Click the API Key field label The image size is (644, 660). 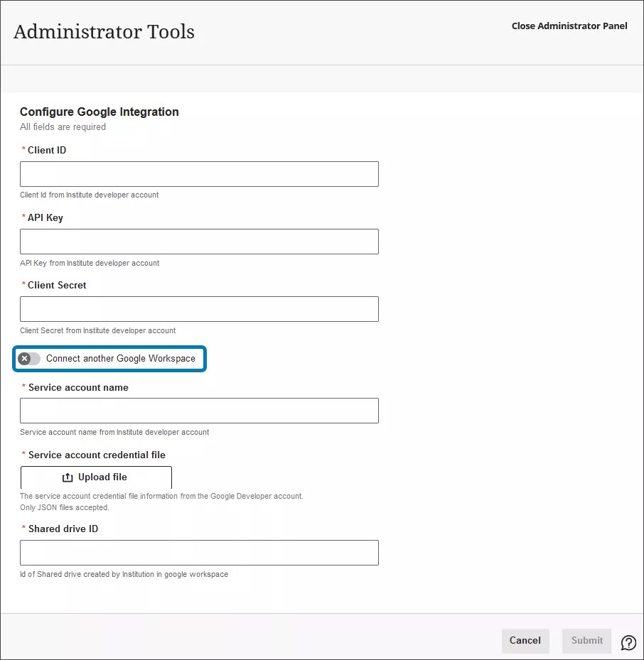coord(43,217)
